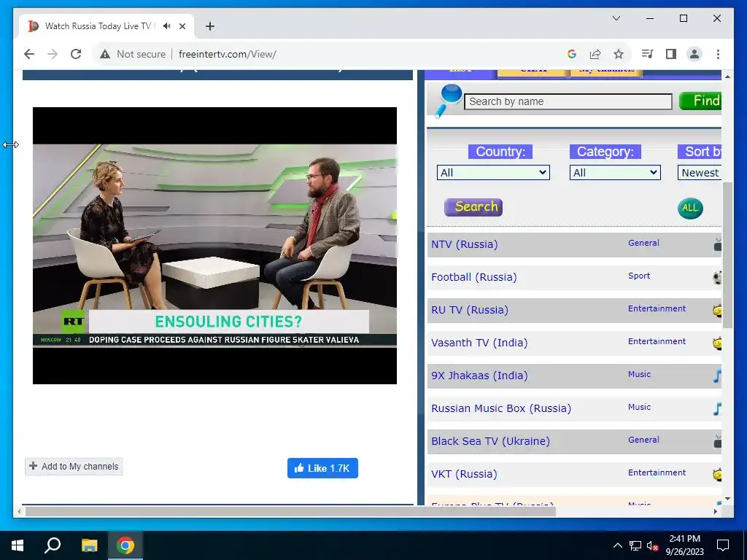747x560 pixels.
Task: Open the media control icon in the toolbar
Action: 648,54
